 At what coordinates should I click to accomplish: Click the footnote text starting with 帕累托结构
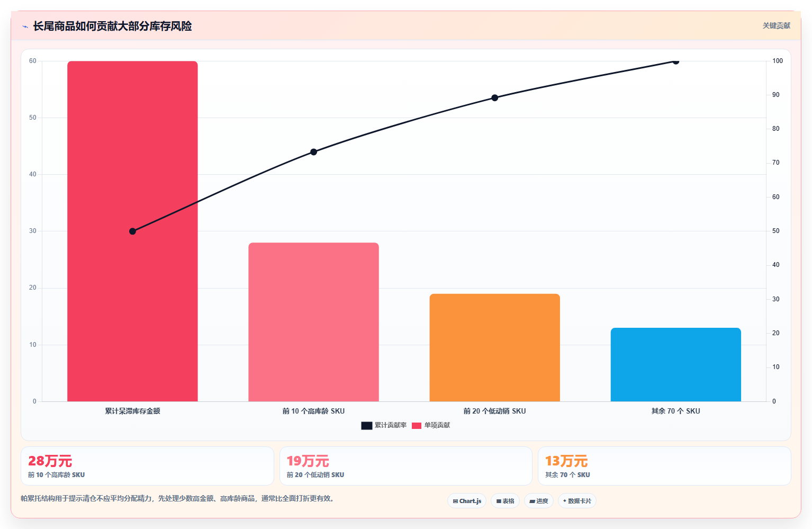178,498
